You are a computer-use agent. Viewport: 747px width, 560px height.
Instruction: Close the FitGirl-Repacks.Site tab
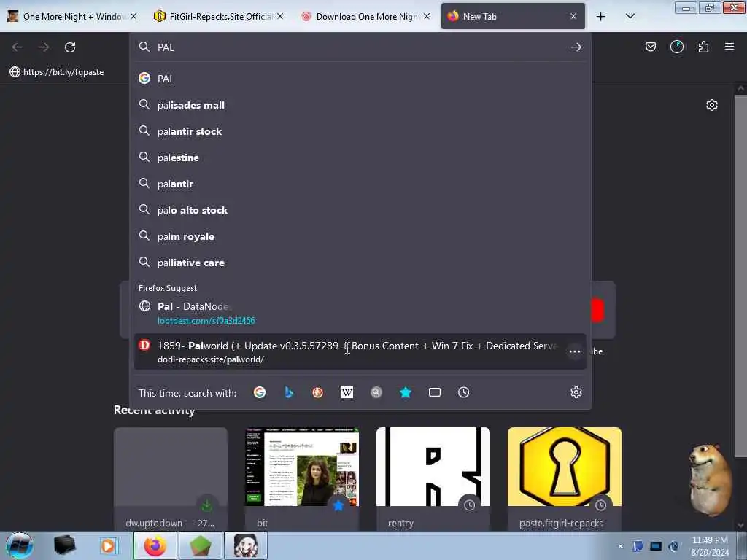click(x=280, y=16)
